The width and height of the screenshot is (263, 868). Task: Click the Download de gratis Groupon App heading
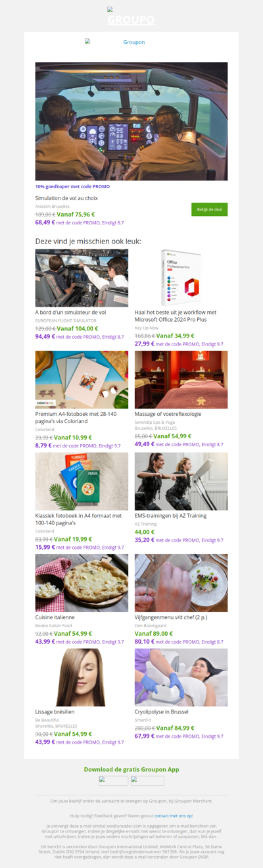tap(131, 769)
